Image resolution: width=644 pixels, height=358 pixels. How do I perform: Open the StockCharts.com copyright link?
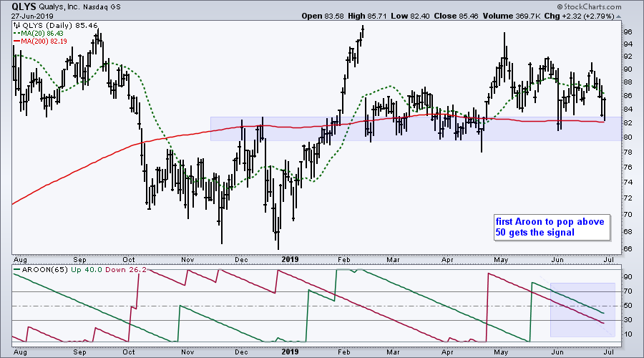tap(590, 6)
